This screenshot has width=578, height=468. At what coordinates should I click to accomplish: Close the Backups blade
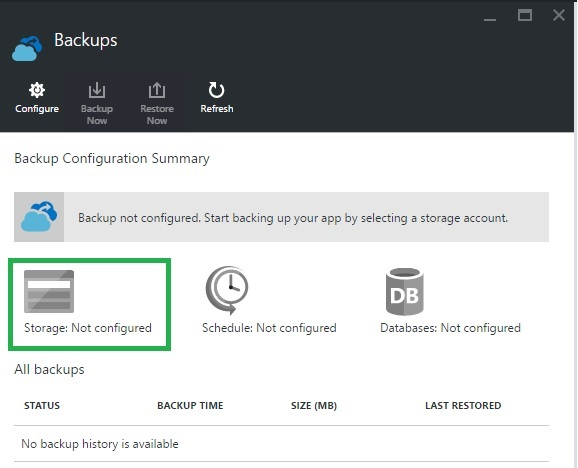pyautogui.click(x=559, y=15)
